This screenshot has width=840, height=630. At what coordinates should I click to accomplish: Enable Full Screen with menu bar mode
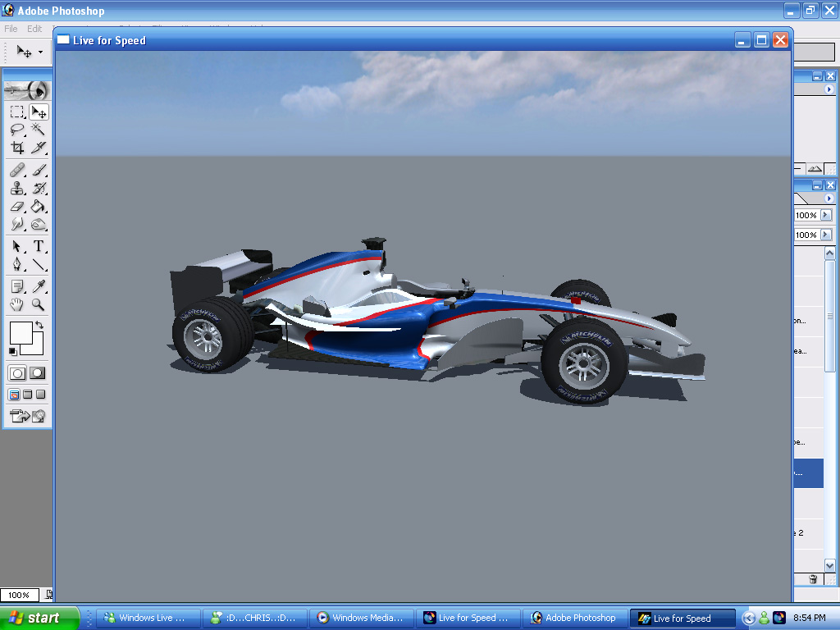27,395
